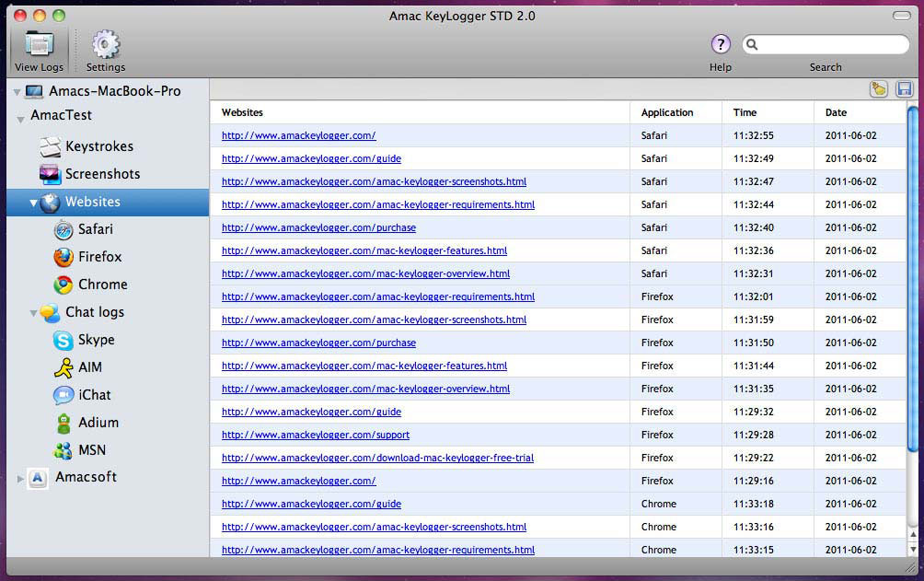
Task: Open the purchase link logged at 11:32:40
Action: coord(318,227)
